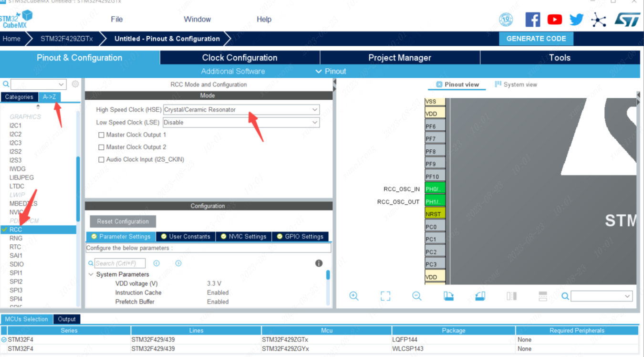Select SDIO in the peripheral list

17,264
